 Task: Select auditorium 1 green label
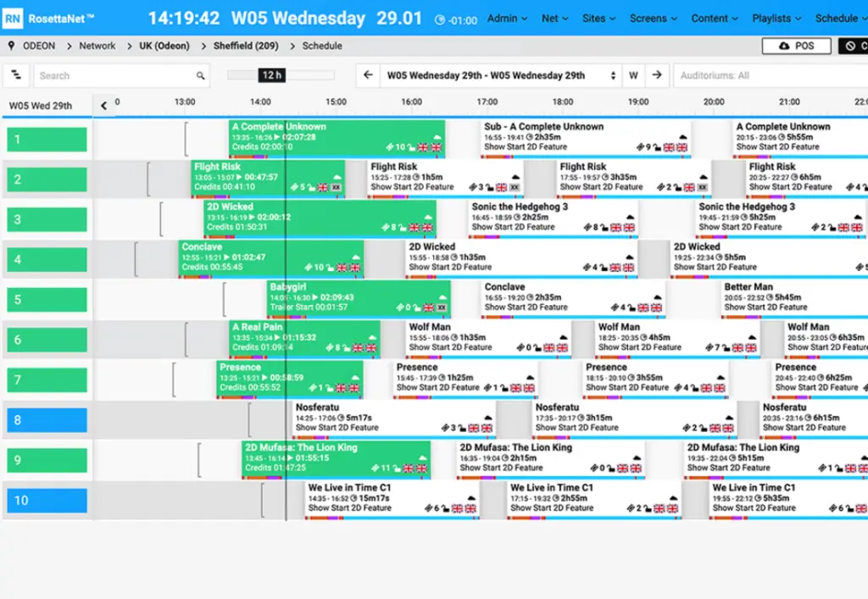[47, 140]
